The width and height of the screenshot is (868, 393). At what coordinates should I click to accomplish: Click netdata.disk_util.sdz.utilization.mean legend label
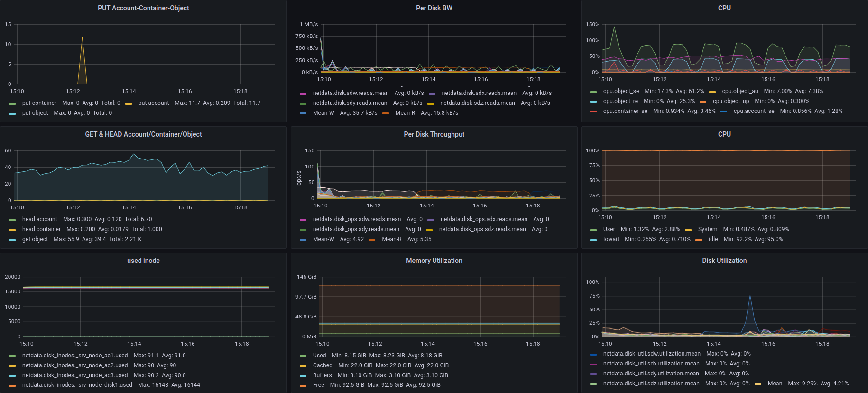[651, 384]
